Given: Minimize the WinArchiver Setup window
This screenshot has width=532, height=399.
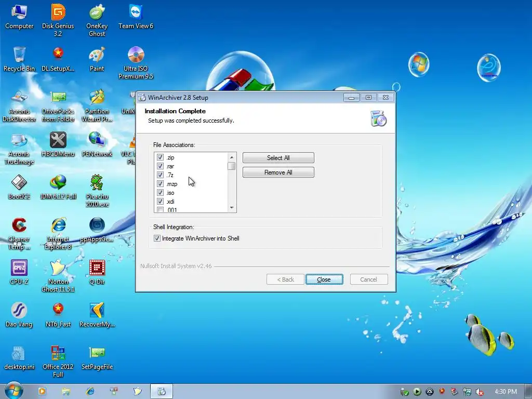Looking at the screenshot, I should pos(352,98).
